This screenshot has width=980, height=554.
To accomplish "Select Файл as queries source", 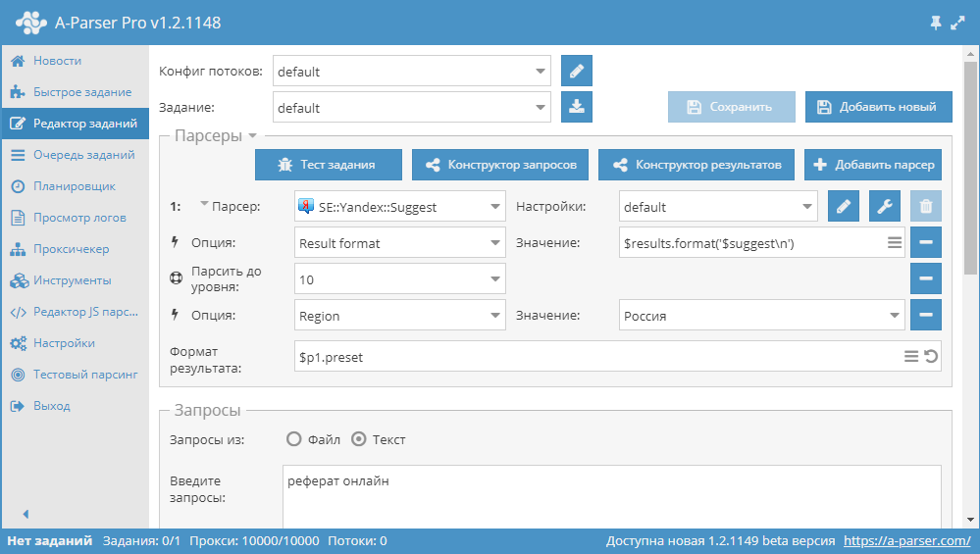I will [293, 439].
